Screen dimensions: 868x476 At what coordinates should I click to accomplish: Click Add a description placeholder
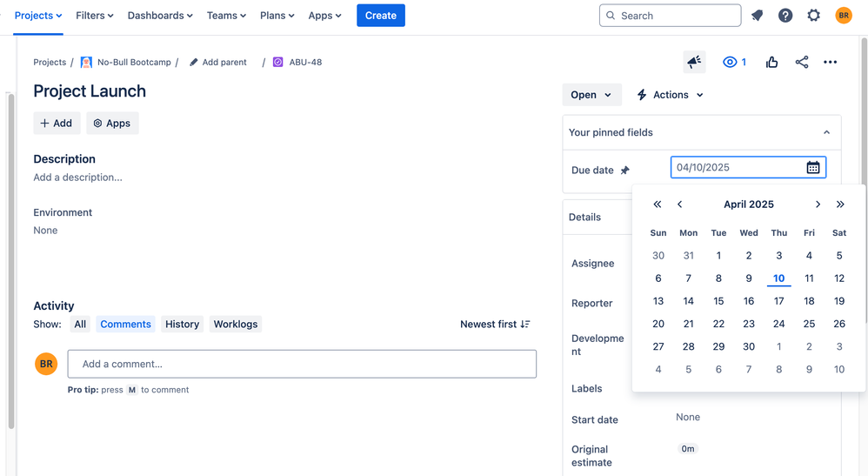78,178
